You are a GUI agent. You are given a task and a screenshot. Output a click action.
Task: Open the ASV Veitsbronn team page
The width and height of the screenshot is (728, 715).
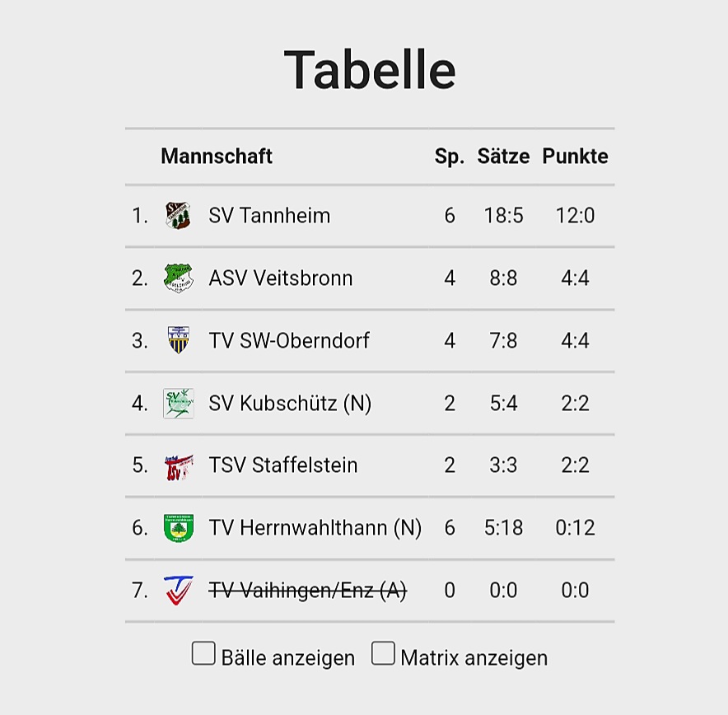280,278
